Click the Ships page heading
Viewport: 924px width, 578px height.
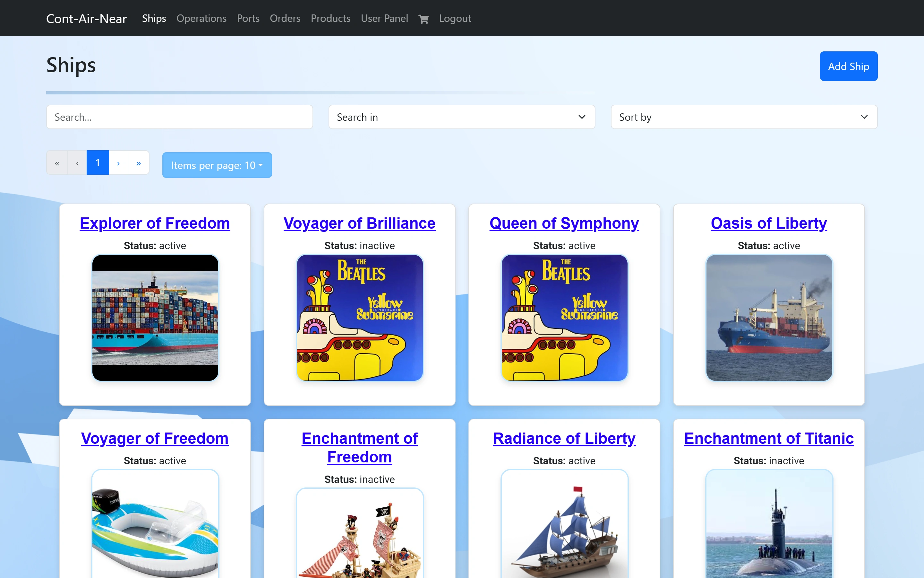(71, 65)
